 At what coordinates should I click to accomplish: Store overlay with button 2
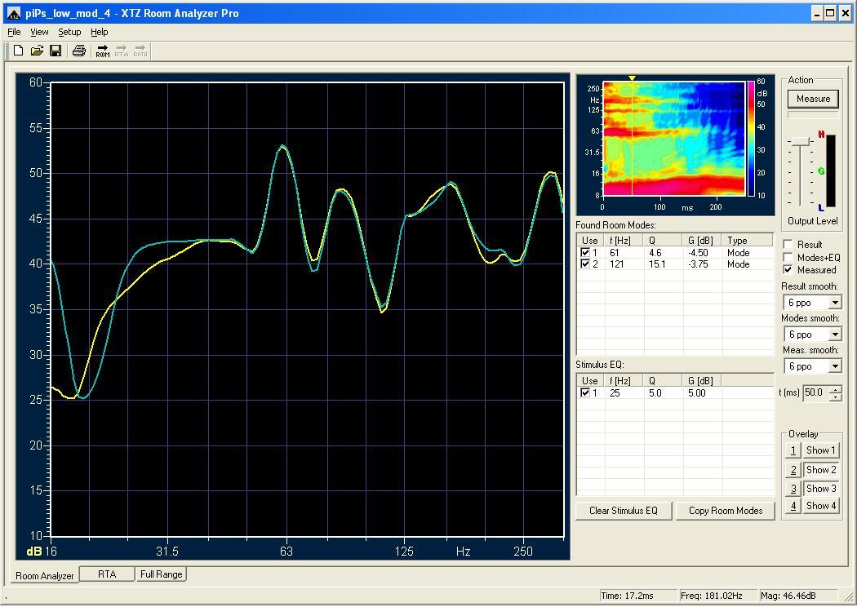pos(793,469)
